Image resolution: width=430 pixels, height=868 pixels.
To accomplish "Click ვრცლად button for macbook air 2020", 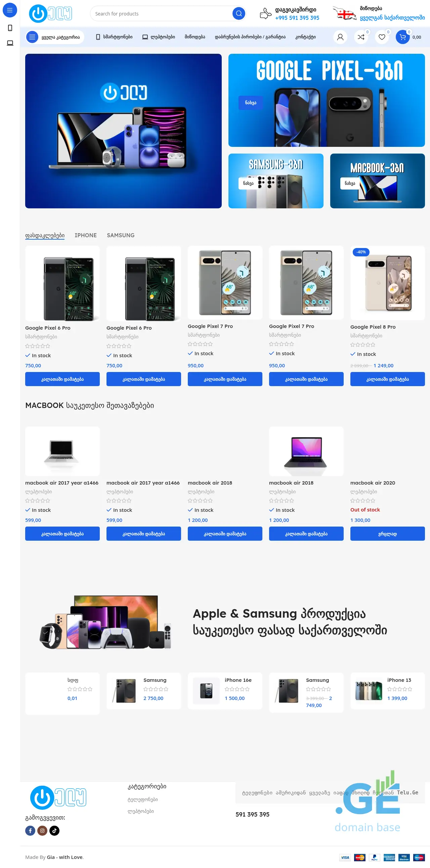I will pos(388,534).
